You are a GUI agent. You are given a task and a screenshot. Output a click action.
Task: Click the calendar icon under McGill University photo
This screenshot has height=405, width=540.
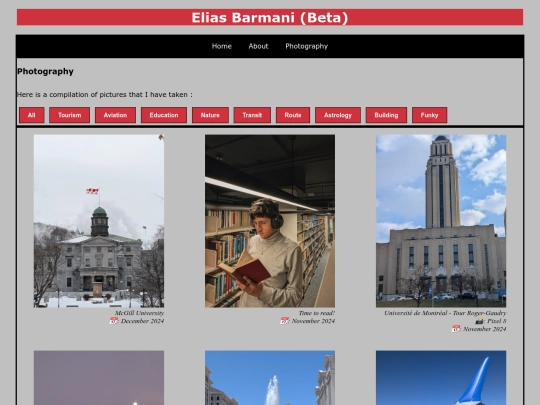coord(113,321)
